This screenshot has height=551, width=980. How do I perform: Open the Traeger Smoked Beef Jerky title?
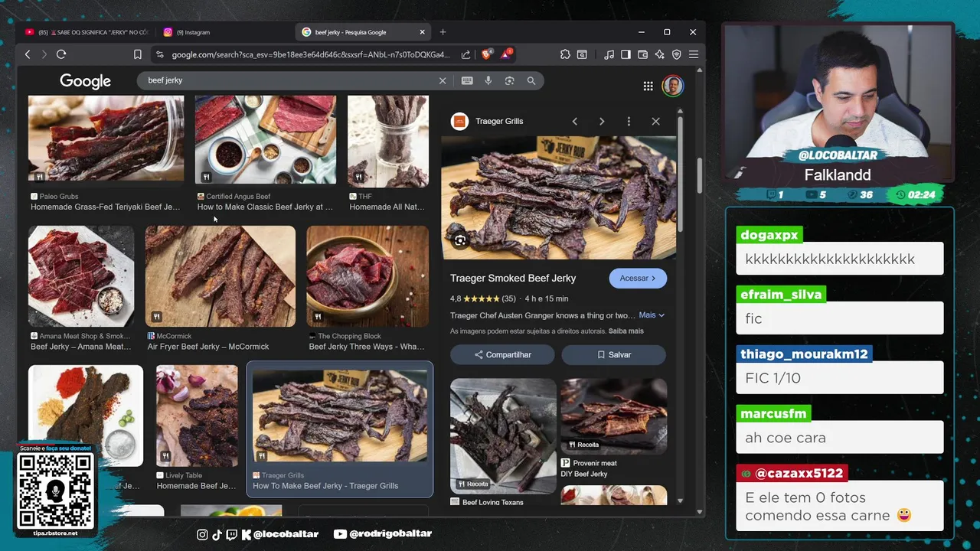click(513, 278)
